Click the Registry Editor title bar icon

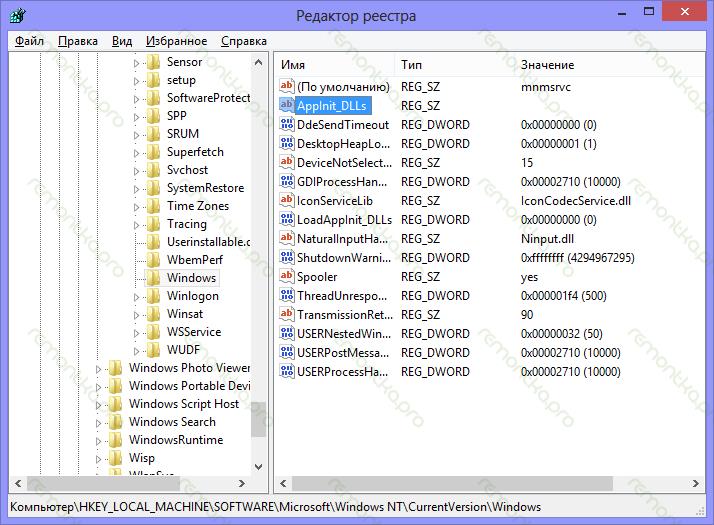click(x=17, y=15)
